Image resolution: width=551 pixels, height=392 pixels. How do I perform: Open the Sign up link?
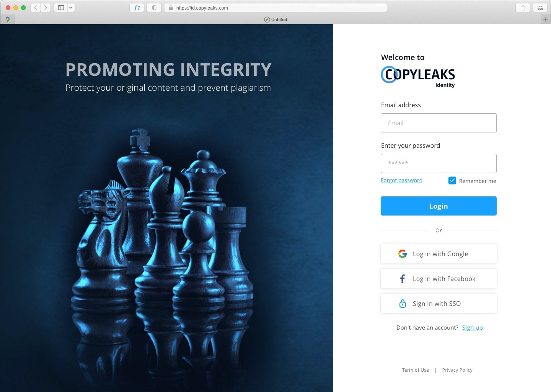coord(472,328)
